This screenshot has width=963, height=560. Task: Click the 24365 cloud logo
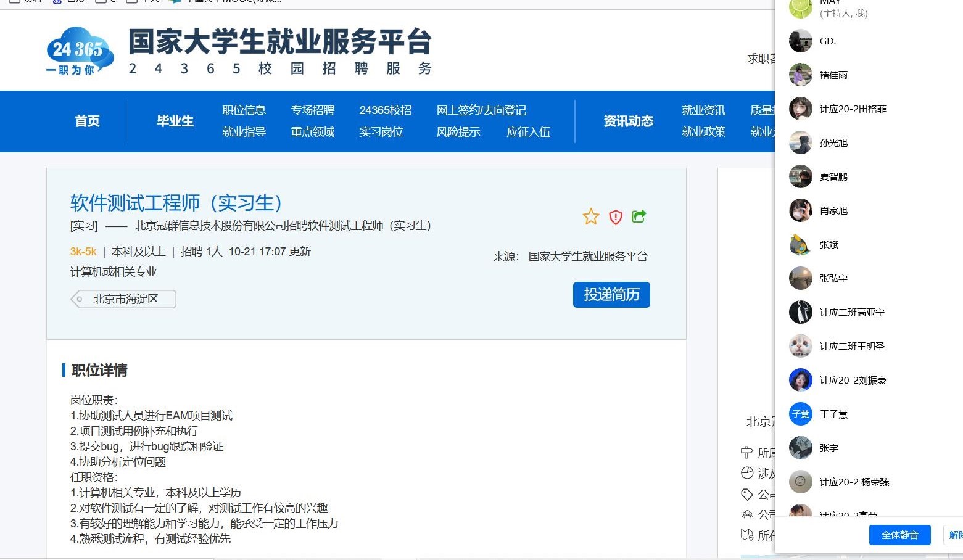[80, 51]
